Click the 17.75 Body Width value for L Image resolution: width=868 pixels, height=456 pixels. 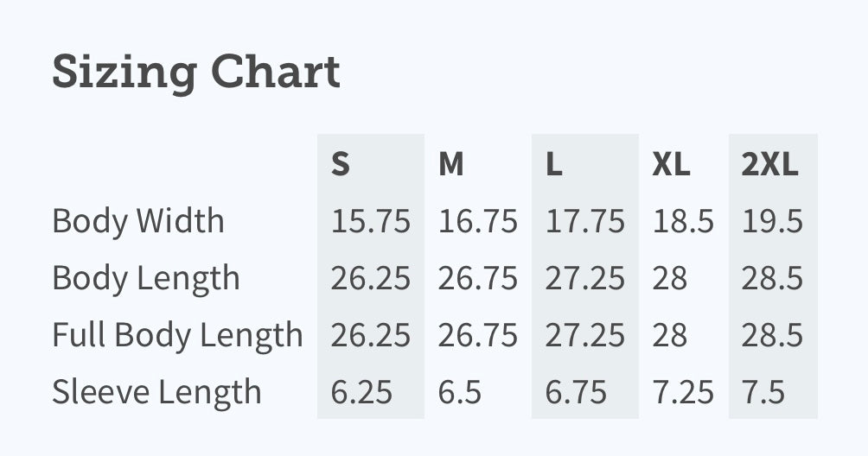[x=585, y=221]
